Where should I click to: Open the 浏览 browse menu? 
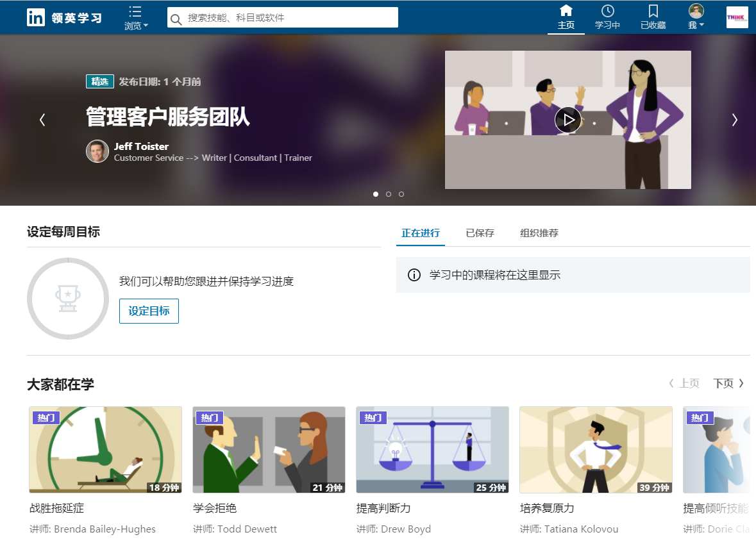click(x=136, y=18)
